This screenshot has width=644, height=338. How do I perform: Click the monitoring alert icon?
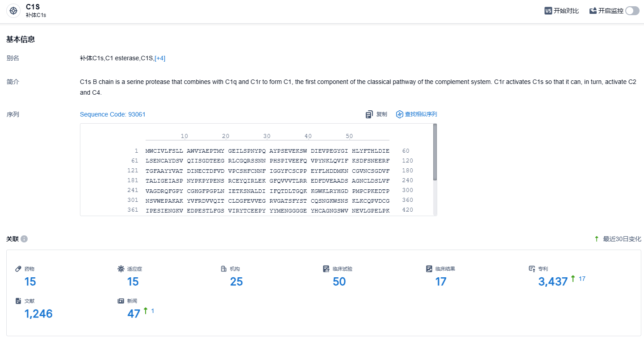click(x=593, y=11)
